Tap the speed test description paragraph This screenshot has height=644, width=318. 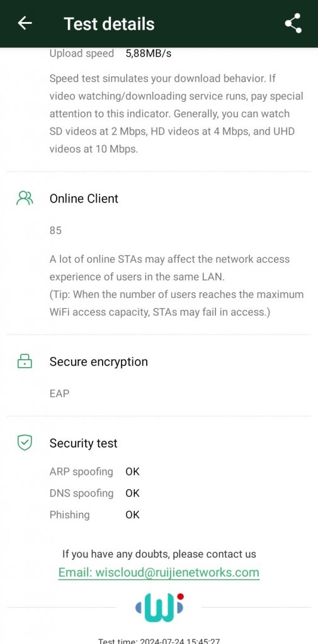tap(176, 114)
